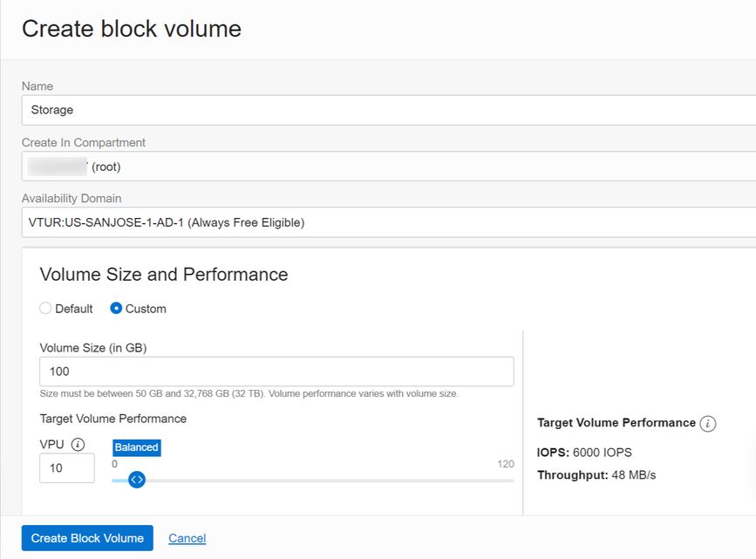This screenshot has width=756, height=559.
Task: Click the Cancel link
Action: (x=187, y=538)
